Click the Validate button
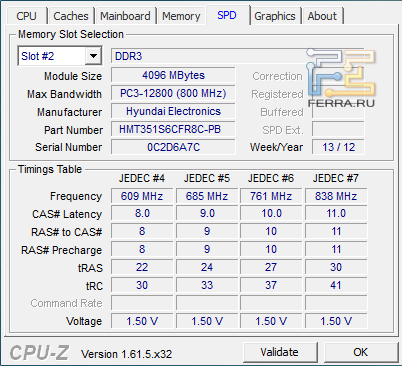 pos(280,352)
